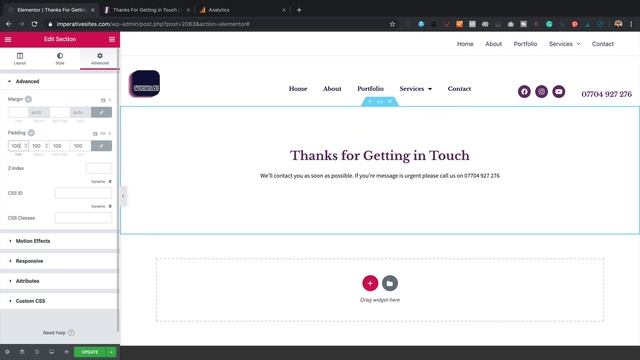Click the Add New Section plus button
The image size is (640, 360).
[370, 283]
